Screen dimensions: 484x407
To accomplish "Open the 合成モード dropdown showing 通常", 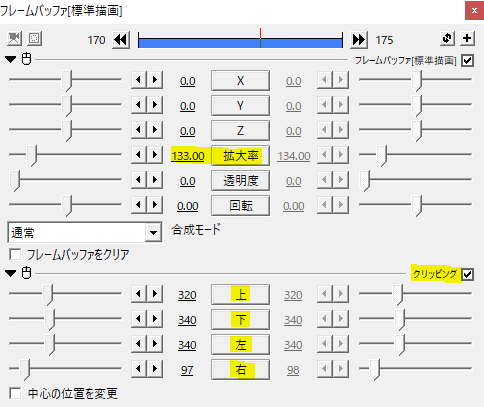I will (x=85, y=232).
